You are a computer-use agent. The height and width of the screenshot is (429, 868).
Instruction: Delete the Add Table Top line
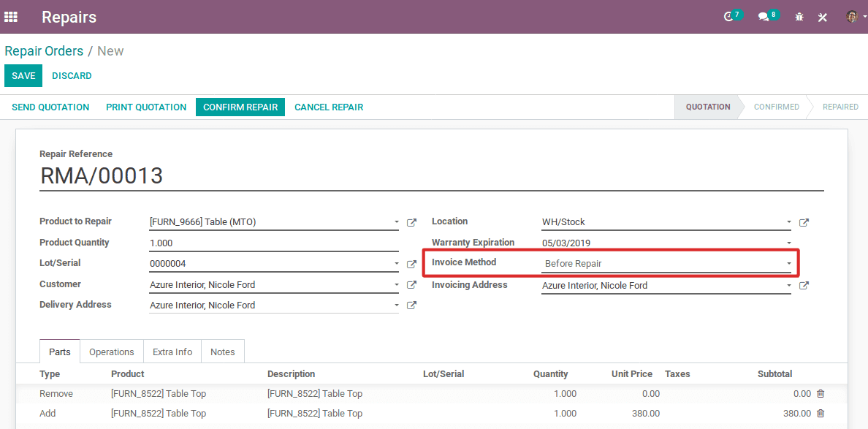click(x=821, y=414)
